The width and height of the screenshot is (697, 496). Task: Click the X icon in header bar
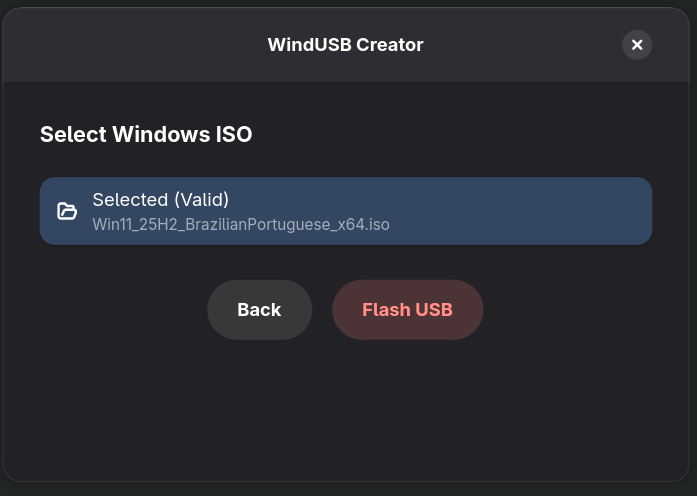coord(637,44)
